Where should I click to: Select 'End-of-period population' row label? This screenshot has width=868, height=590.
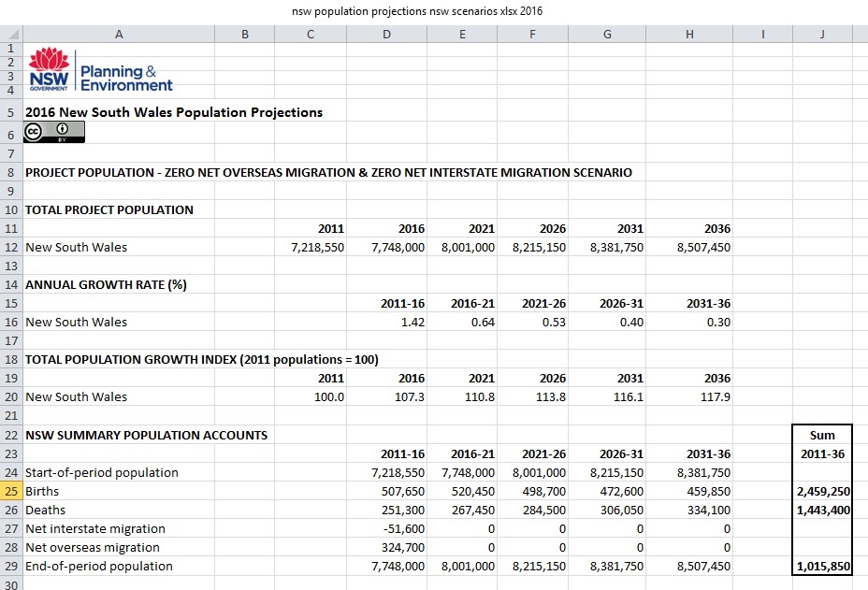click(x=99, y=567)
